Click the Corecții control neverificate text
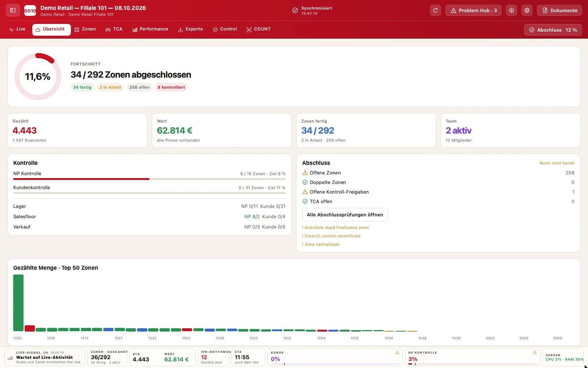 pyautogui.click(x=331, y=236)
